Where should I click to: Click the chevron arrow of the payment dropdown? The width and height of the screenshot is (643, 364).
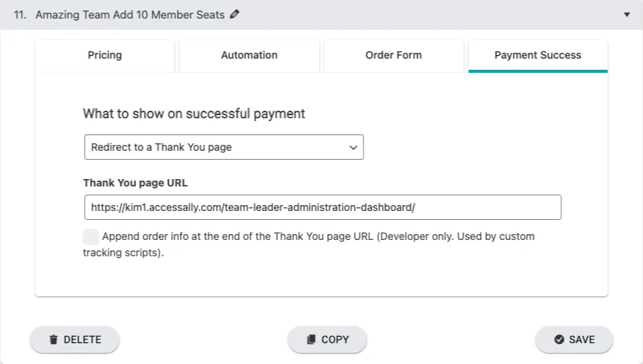tap(353, 147)
